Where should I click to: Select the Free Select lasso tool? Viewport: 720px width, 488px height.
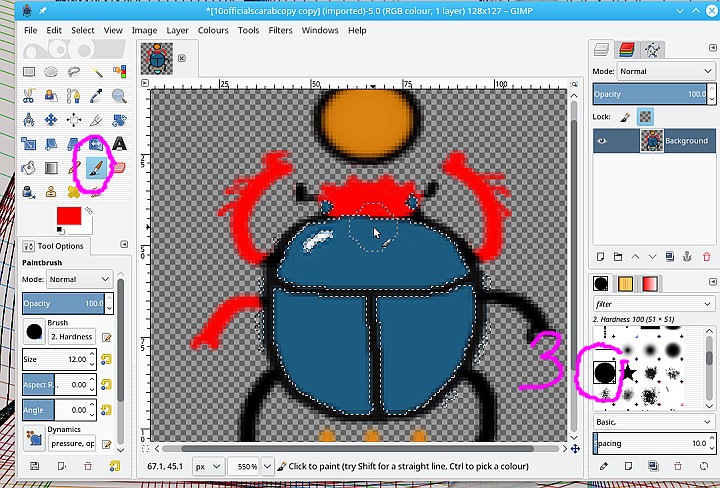73,72
